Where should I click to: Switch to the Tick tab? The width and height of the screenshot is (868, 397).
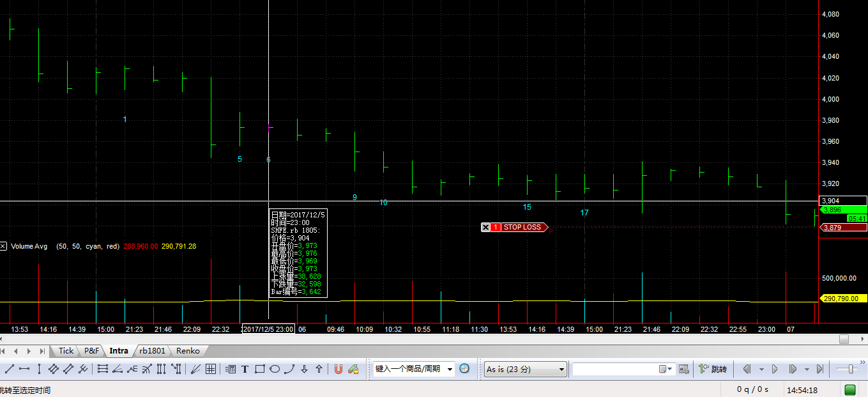[x=66, y=350]
